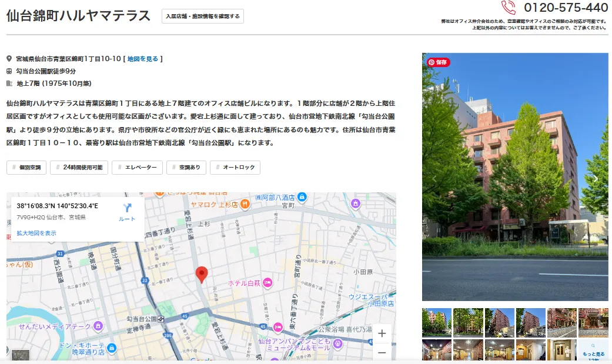This screenshot has width=612, height=364.
Task: Select the first building photo thumbnail
Action: (x=437, y=322)
